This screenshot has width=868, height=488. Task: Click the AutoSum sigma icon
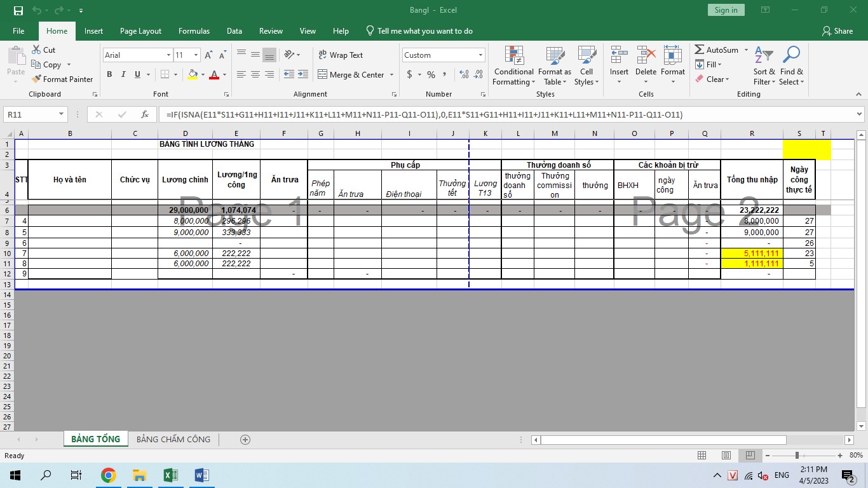700,50
